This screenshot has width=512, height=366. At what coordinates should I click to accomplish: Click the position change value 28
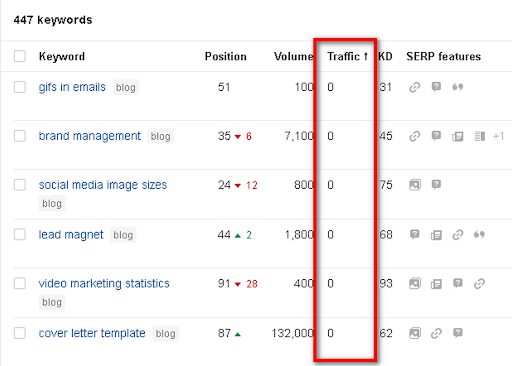point(252,284)
